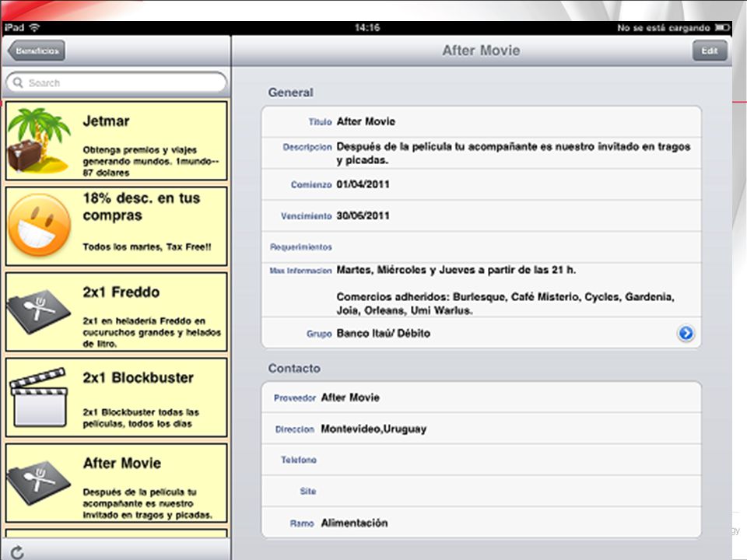The image size is (747, 560).
Task: Click the General section header
Action: [x=290, y=93]
